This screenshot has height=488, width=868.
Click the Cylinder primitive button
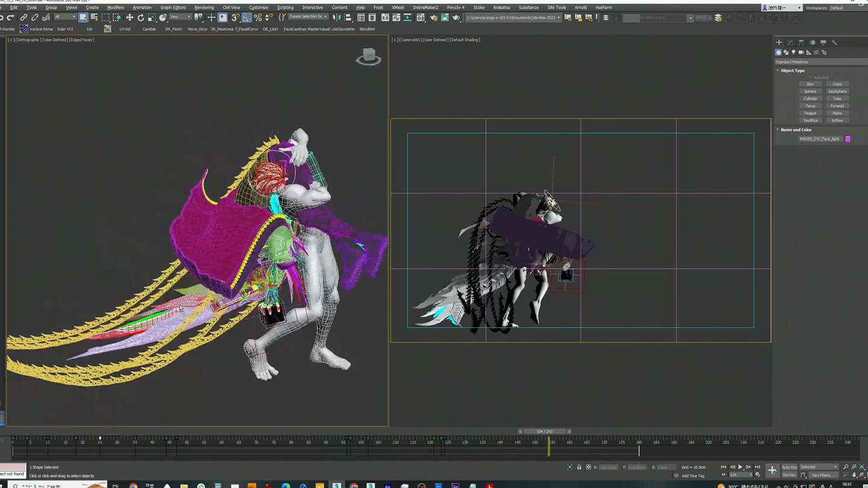coord(810,99)
